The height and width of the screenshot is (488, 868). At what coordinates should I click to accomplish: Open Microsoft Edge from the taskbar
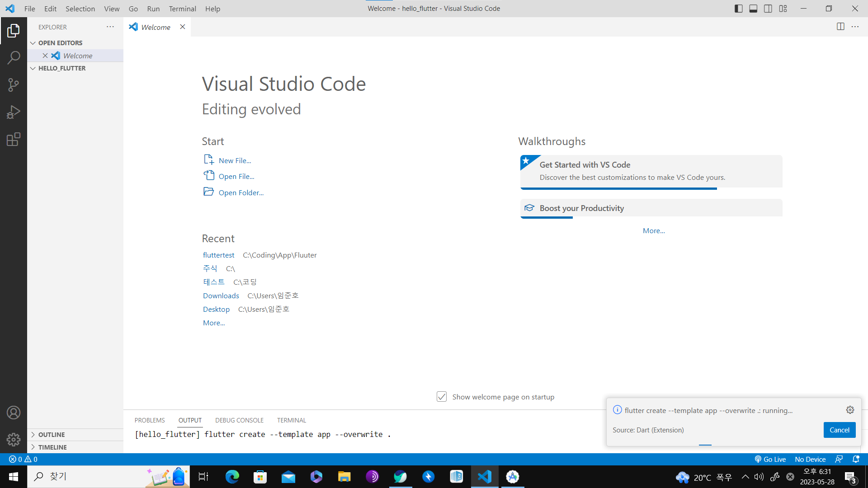point(232,477)
